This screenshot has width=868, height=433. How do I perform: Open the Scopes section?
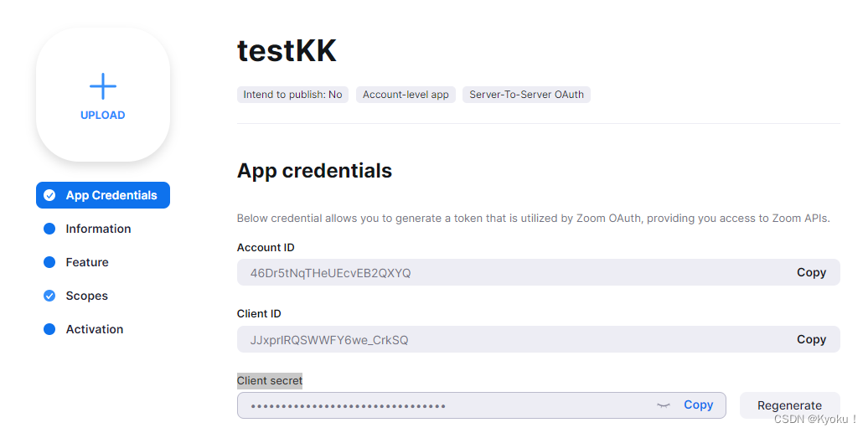click(x=87, y=296)
